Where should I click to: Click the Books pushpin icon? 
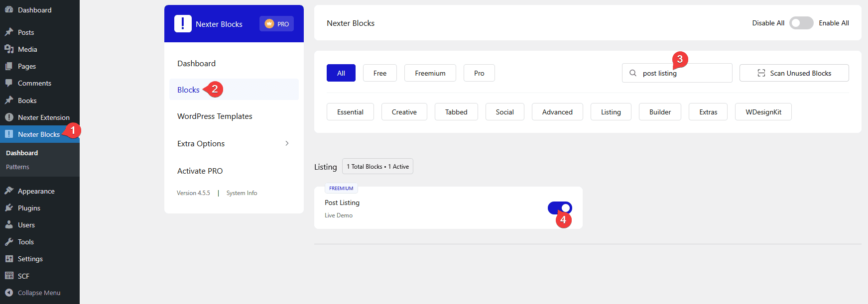(9, 101)
